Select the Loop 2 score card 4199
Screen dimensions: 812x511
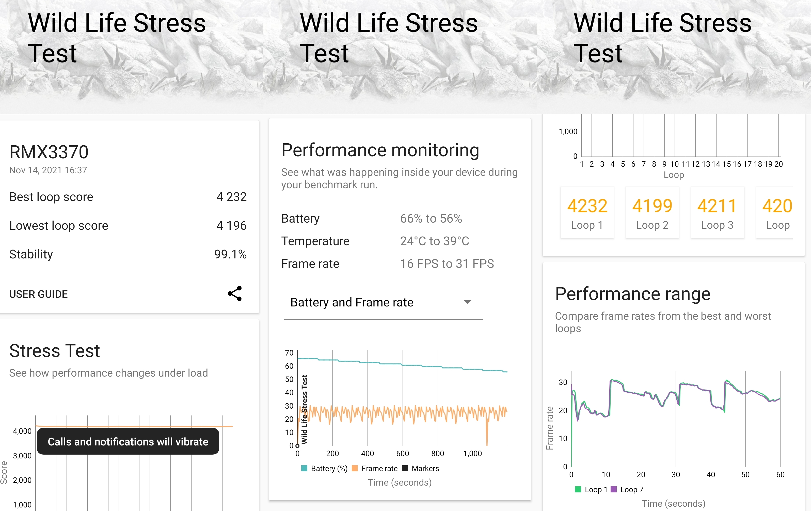[652, 212]
